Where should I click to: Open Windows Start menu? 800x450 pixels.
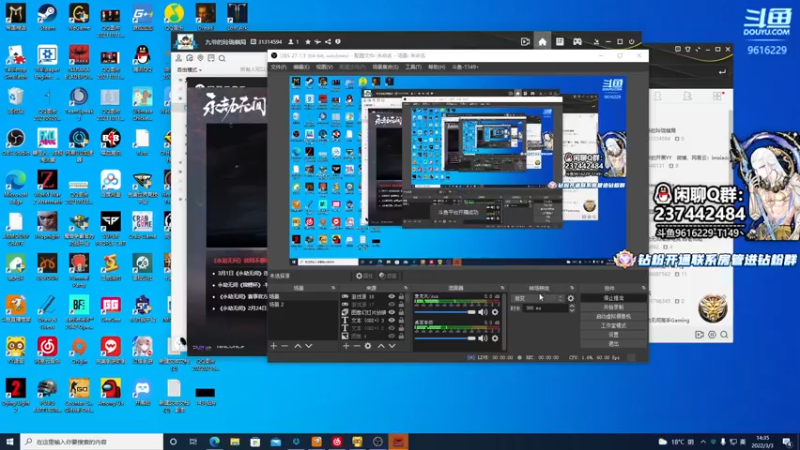pos(10,442)
